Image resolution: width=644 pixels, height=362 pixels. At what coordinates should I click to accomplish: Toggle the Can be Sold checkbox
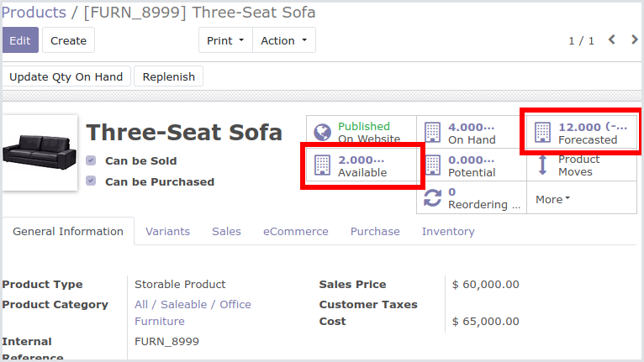point(91,160)
